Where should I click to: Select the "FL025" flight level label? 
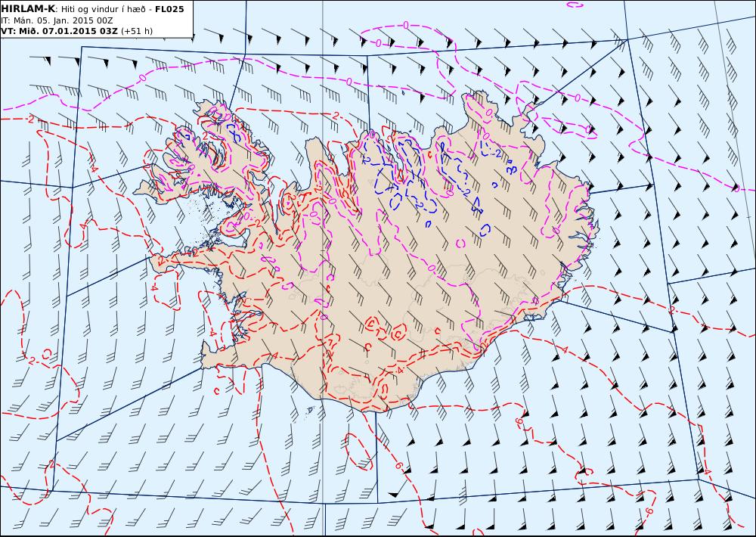click(169, 9)
